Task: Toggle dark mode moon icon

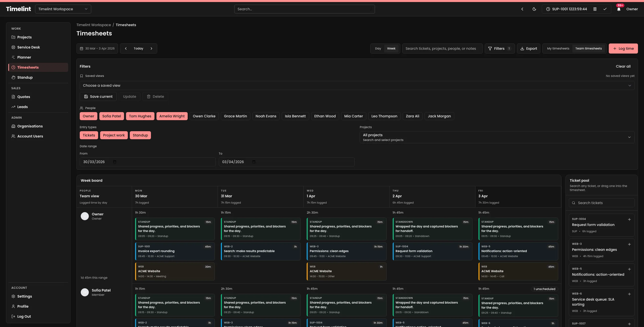Action: click(534, 9)
